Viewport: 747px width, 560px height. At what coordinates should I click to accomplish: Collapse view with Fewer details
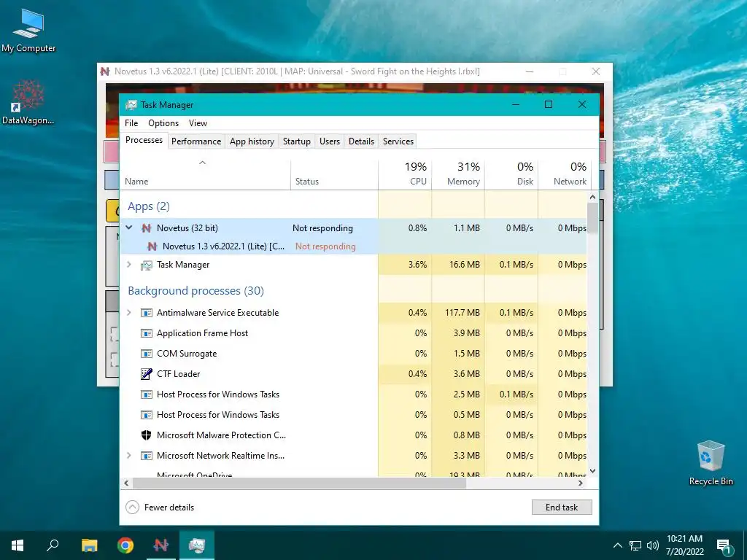pyautogui.click(x=160, y=507)
